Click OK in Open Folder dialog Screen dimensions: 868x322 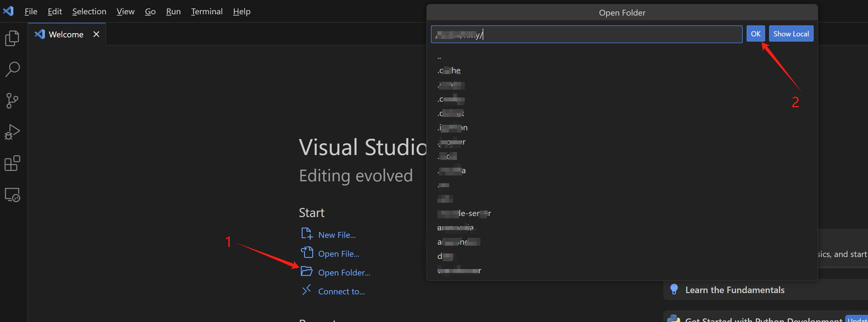(x=755, y=34)
